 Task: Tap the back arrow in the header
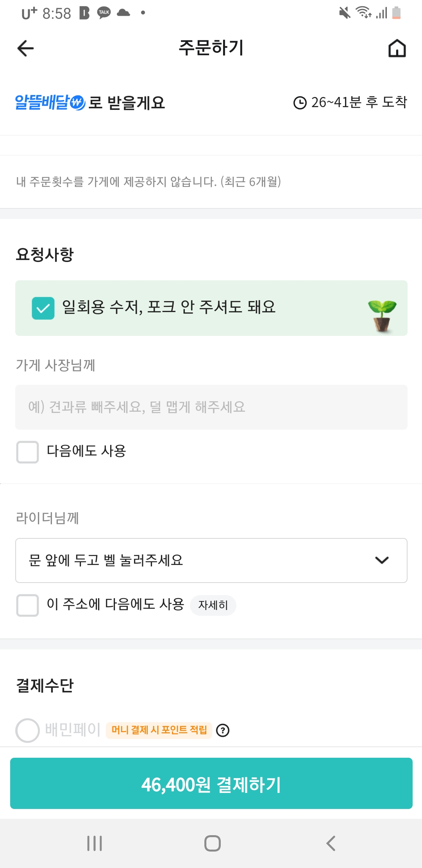click(26, 48)
